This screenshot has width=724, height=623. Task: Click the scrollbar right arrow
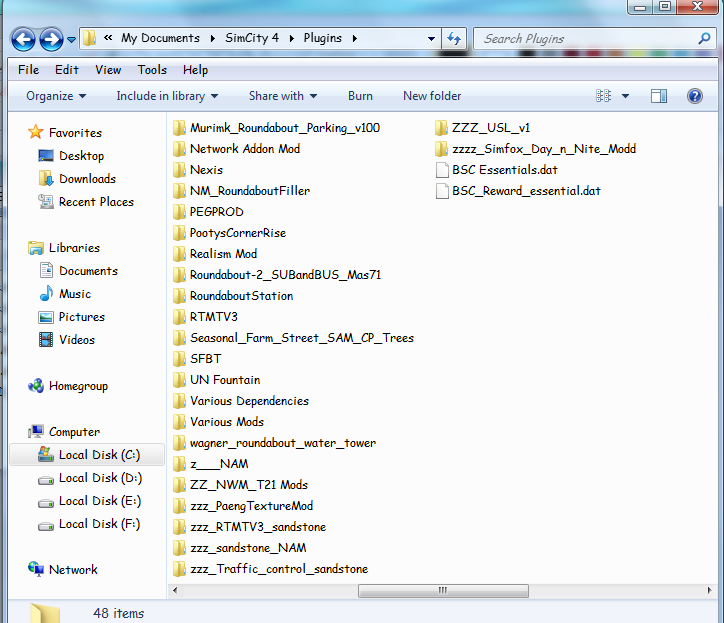click(x=709, y=590)
